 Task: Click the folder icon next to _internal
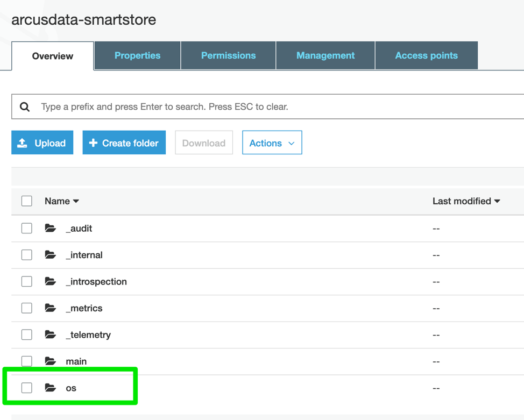point(50,254)
